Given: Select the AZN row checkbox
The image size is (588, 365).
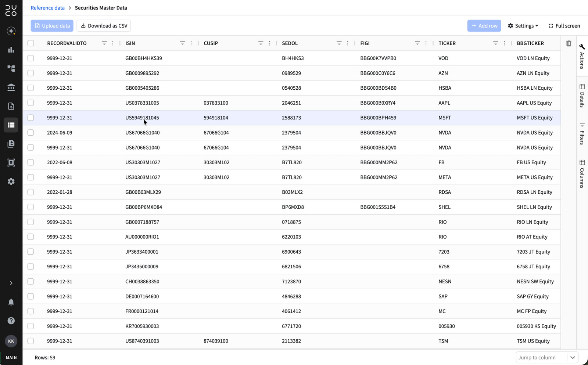Looking at the screenshot, I should [x=31, y=73].
